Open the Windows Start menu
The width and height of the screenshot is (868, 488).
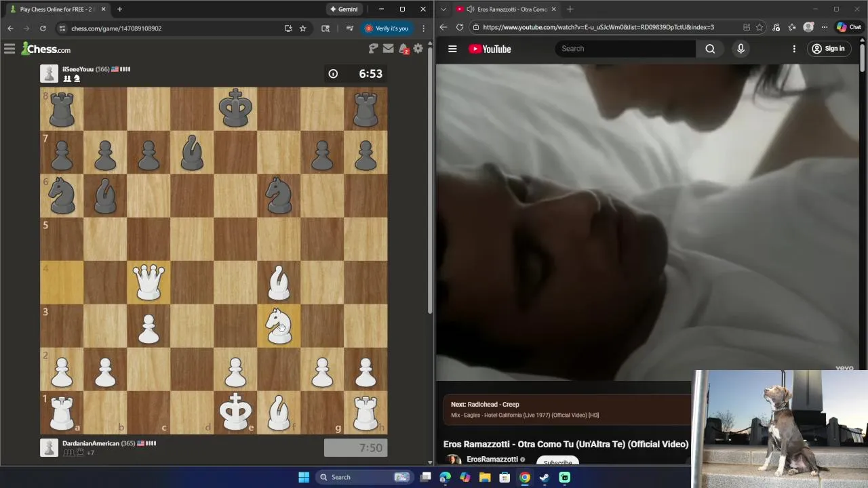(304, 477)
